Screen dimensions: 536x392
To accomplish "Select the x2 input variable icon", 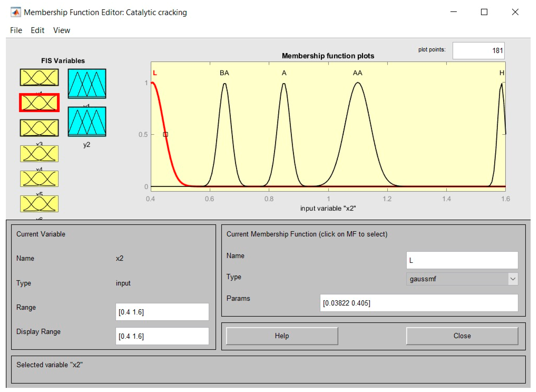I will pos(39,103).
